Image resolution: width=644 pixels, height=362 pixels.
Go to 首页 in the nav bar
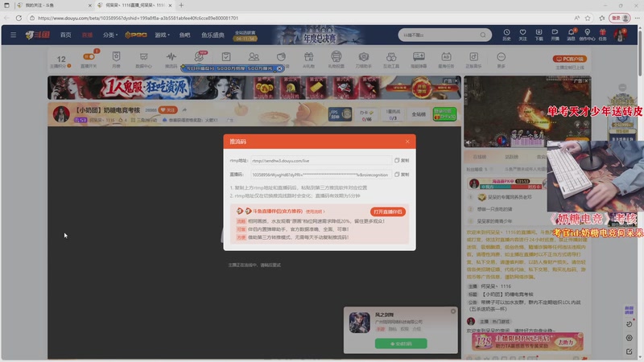(x=66, y=35)
